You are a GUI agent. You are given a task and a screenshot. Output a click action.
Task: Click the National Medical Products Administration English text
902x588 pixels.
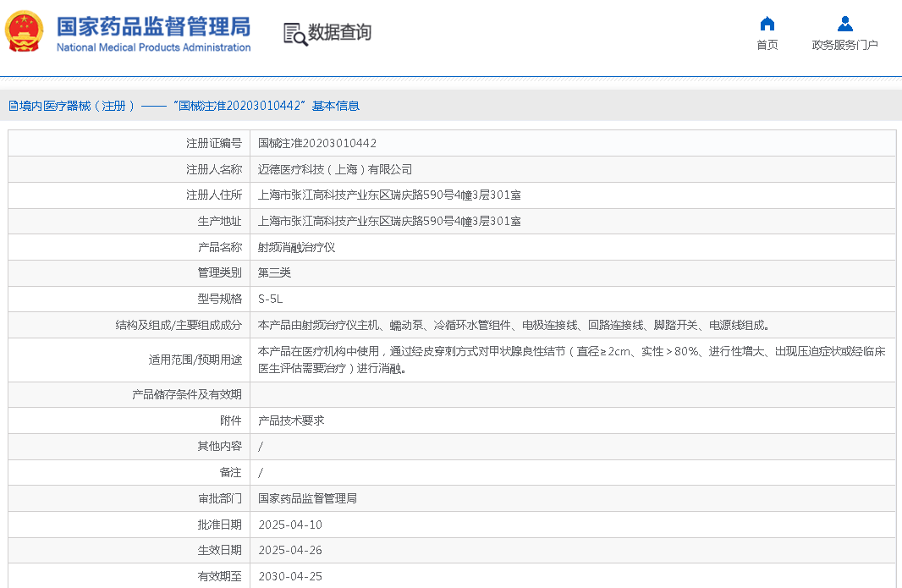coord(153,47)
